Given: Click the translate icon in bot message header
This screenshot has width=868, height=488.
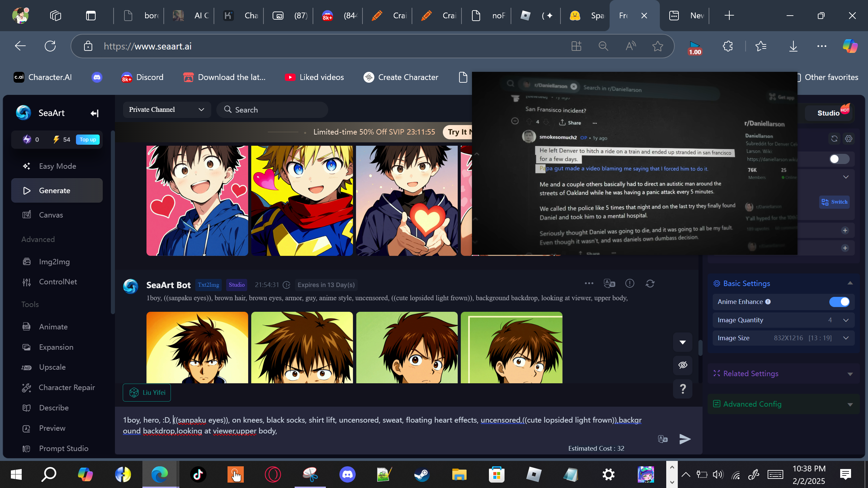Looking at the screenshot, I should pyautogui.click(x=609, y=283).
